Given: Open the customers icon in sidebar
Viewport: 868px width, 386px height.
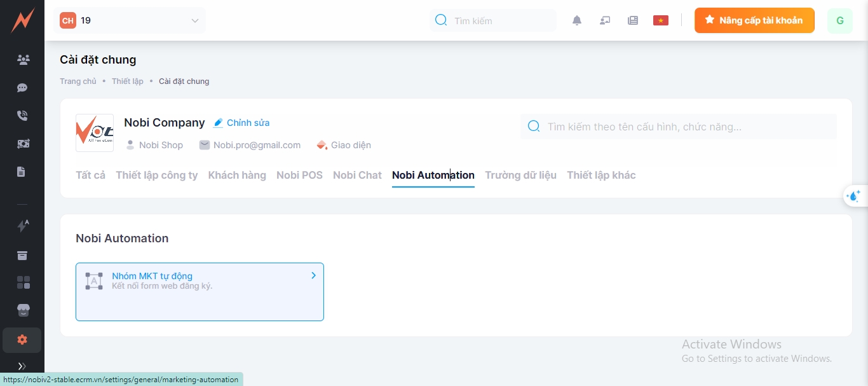Looking at the screenshot, I should (23, 60).
